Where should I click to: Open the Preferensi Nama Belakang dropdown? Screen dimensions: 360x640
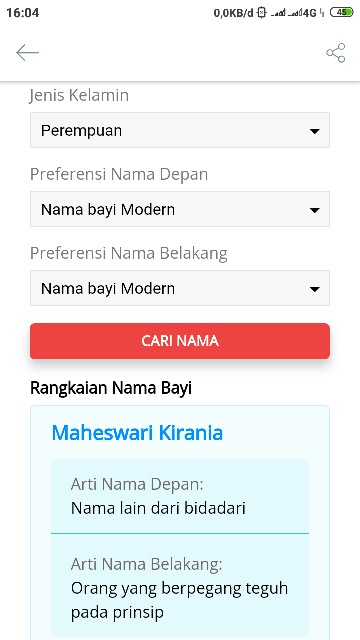click(180, 288)
